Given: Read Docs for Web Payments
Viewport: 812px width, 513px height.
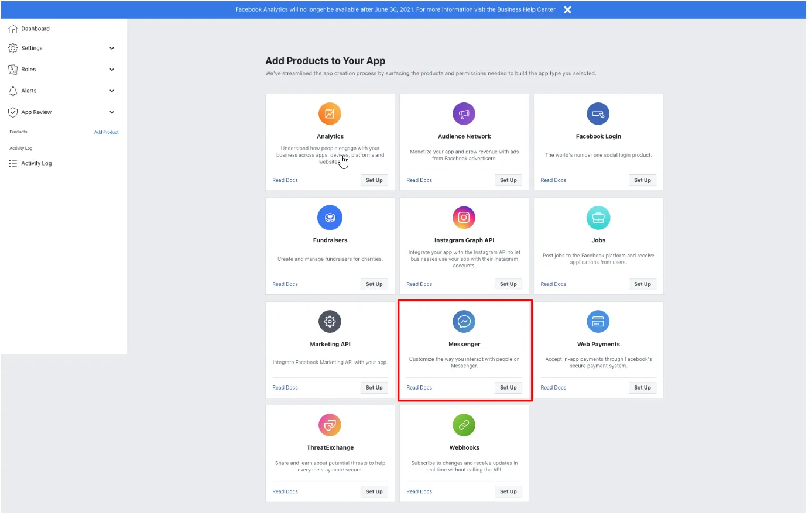Looking at the screenshot, I should [x=553, y=388].
